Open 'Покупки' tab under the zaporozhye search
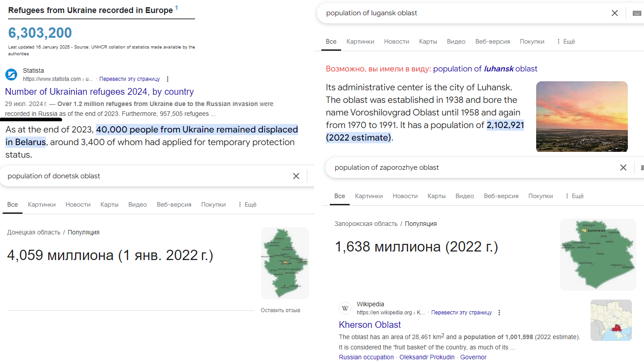The height and width of the screenshot is (362, 644). click(541, 196)
